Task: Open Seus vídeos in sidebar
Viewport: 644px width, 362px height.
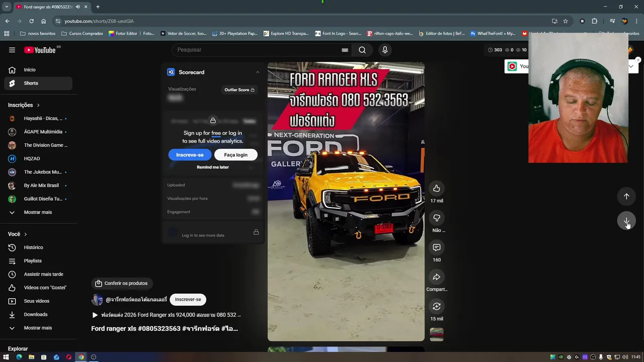Action: point(38,301)
